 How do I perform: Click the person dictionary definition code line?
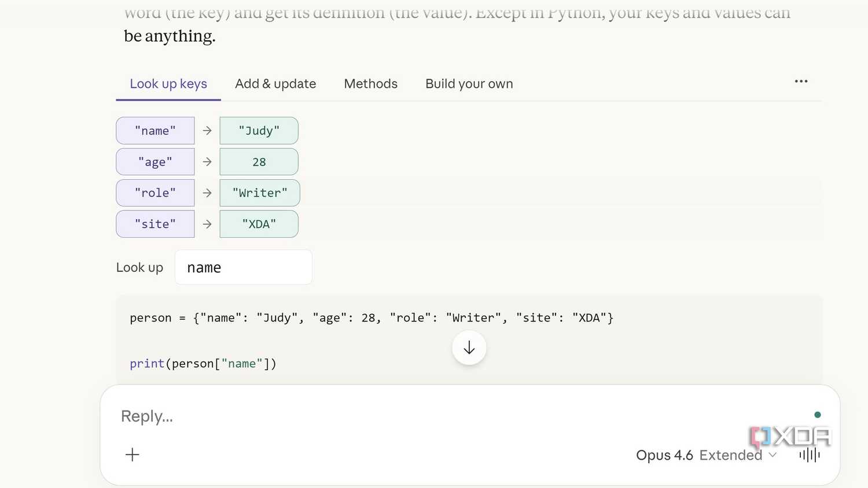coord(372,317)
